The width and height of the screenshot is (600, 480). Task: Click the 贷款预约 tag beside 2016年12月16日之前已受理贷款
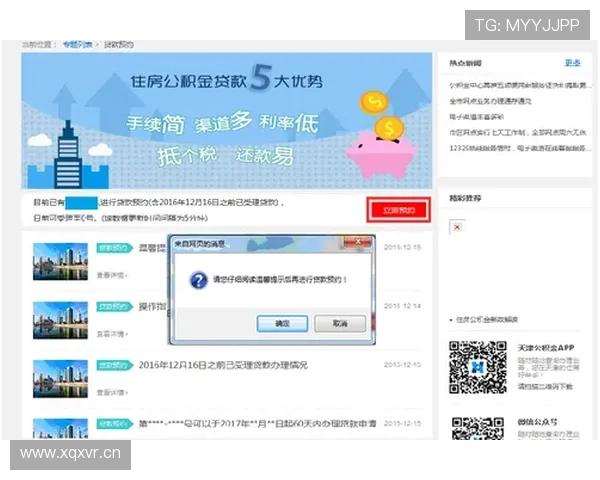pos(114,365)
